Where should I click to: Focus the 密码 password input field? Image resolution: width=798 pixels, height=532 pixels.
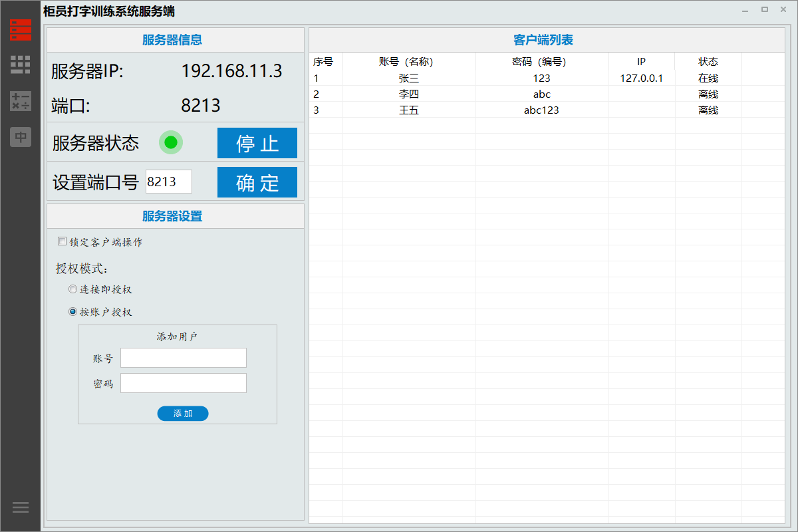(x=183, y=383)
